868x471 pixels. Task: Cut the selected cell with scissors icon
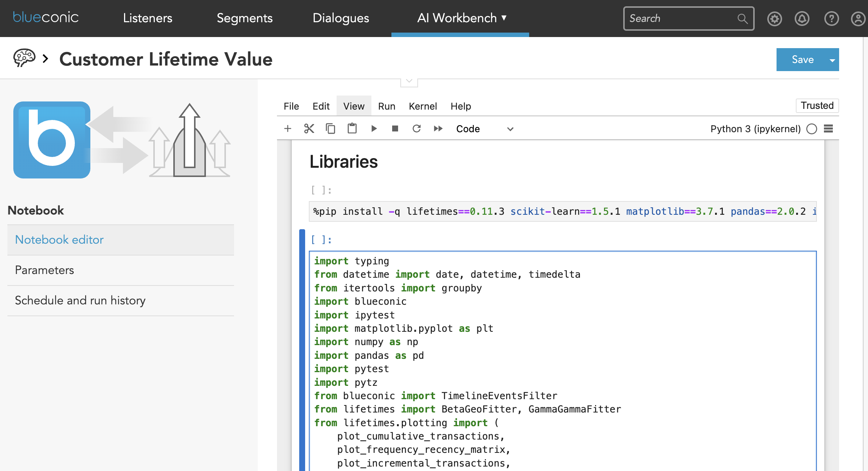point(309,128)
